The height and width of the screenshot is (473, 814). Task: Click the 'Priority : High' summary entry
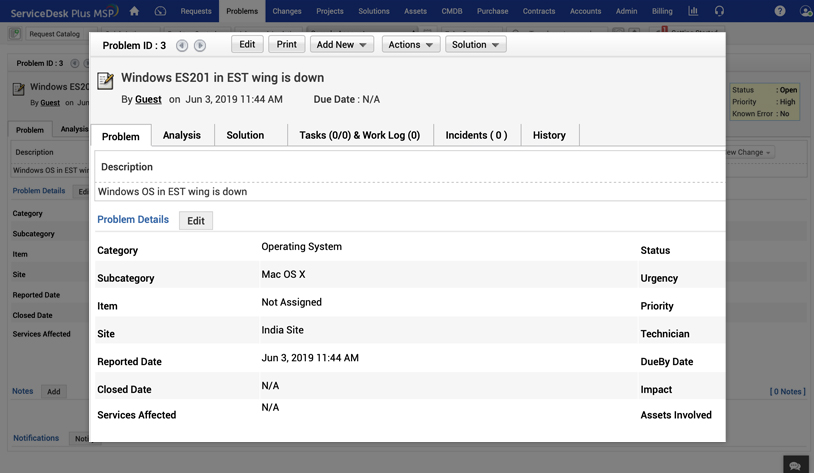764,102
